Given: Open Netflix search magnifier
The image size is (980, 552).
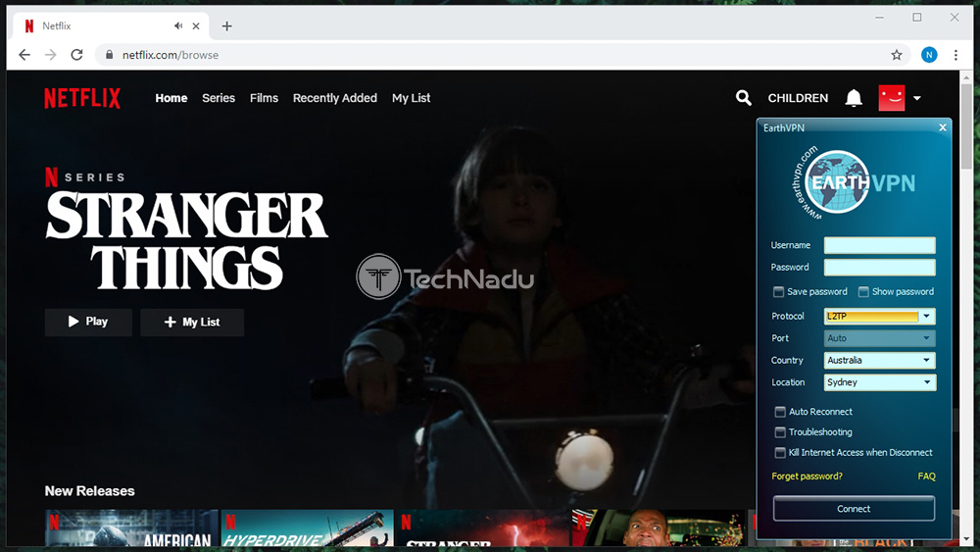Looking at the screenshot, I should click(x=743, y=97).
